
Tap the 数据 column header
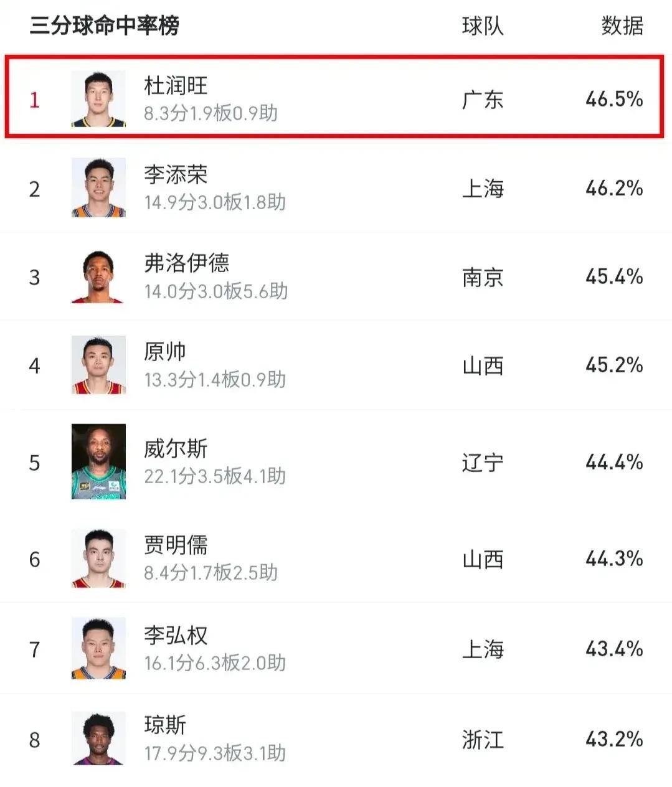pyautogui.click(x=622, y=26)
